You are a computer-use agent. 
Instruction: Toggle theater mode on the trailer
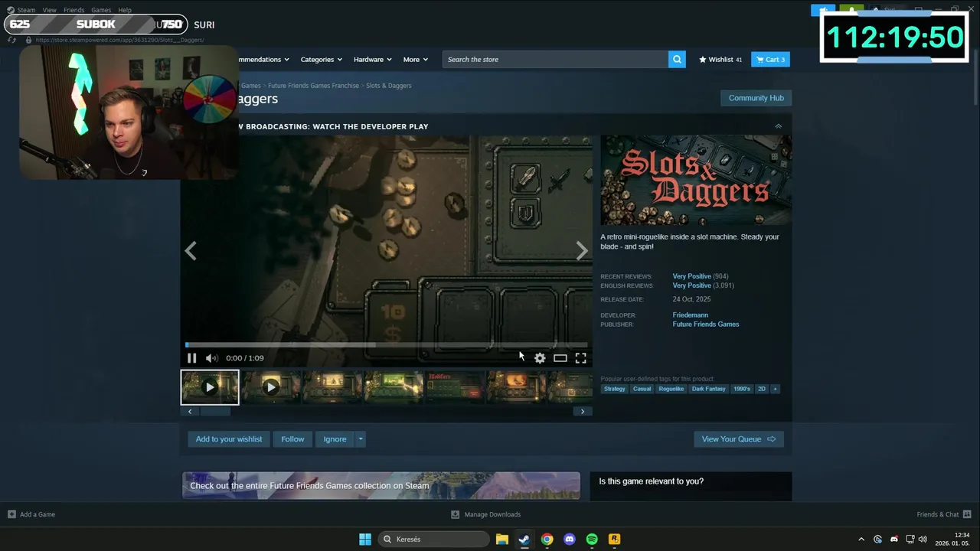(x=560, y=358)
